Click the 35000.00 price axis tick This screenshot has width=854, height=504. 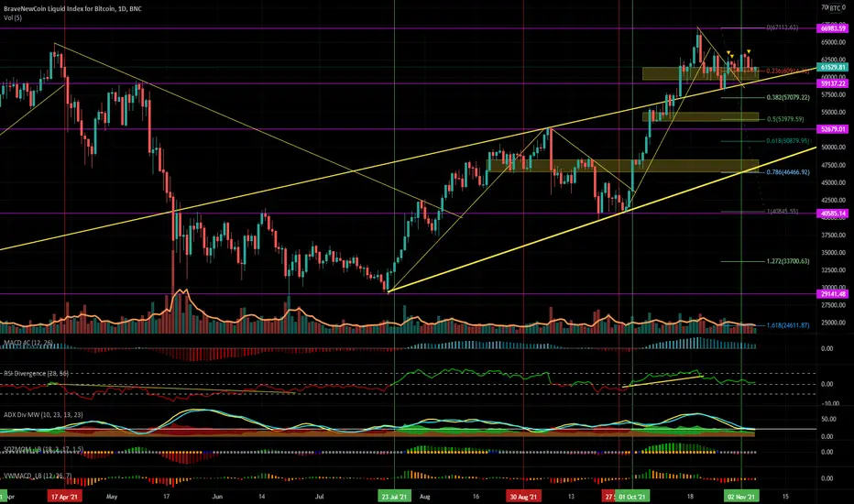tap(833, 253)
